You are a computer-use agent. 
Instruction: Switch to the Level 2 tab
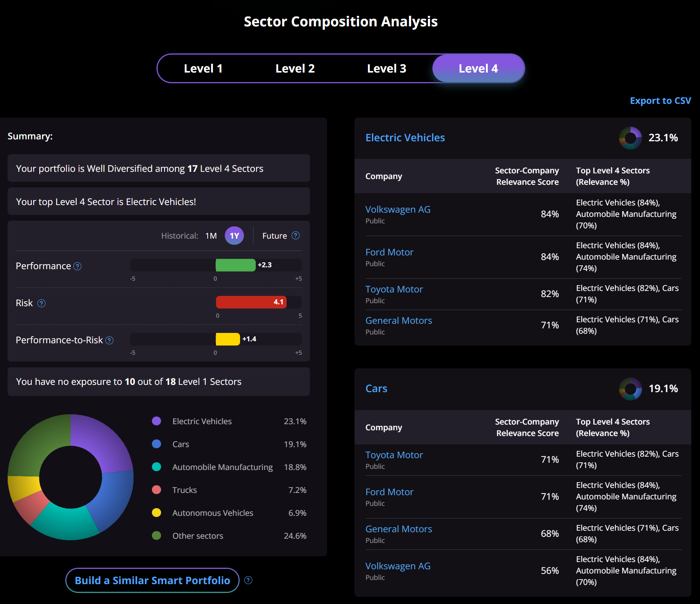point(295,68)
